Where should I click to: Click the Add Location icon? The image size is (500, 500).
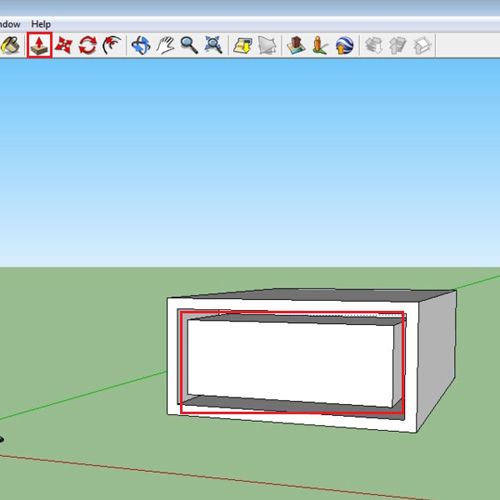coord(243,45)
